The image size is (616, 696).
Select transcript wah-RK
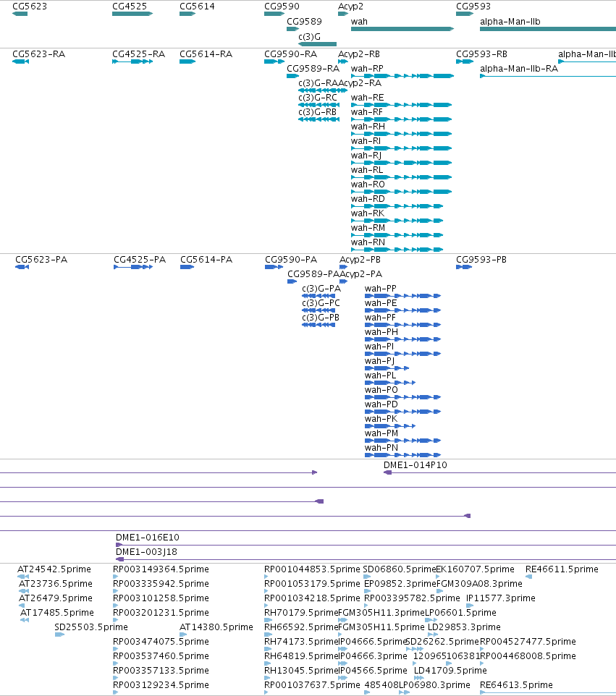coord(367,213)
